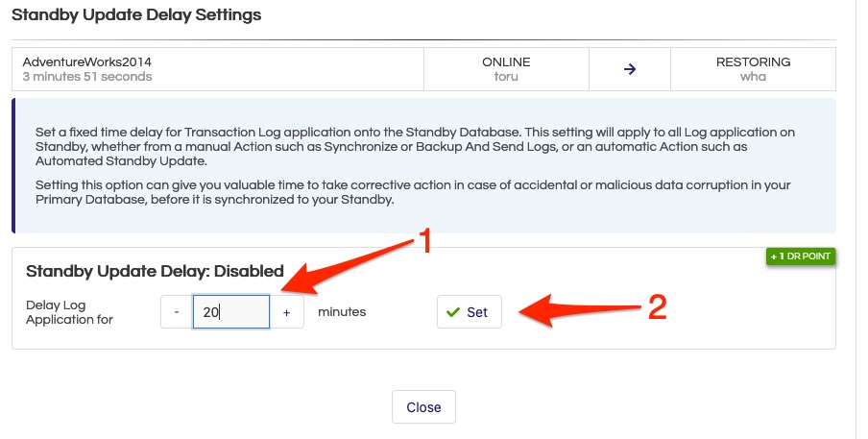Click the "Delay Log Application for" label

70,312
